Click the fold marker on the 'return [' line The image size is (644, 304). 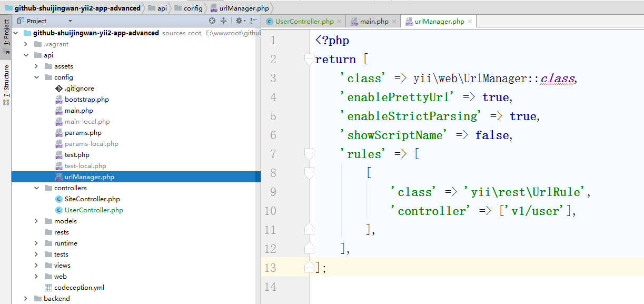click(x=309, y=59)
